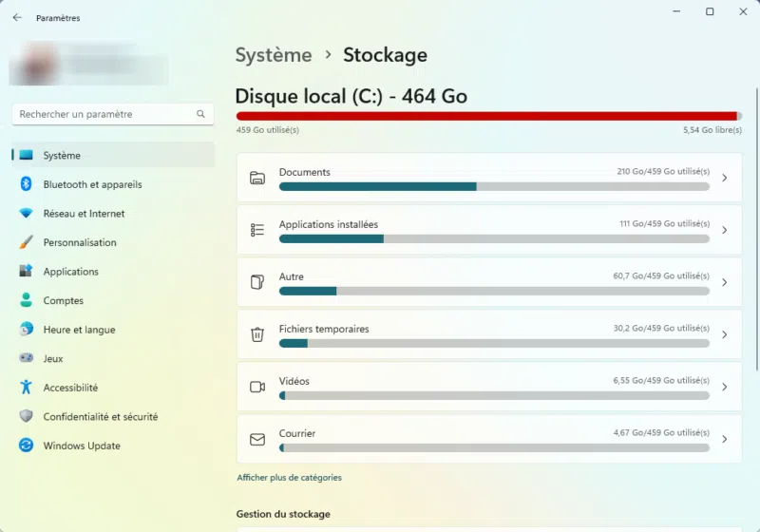Open the Réseau et Internet wifi icon
This screenshot has height=532, width=760.
coord(26,214)
